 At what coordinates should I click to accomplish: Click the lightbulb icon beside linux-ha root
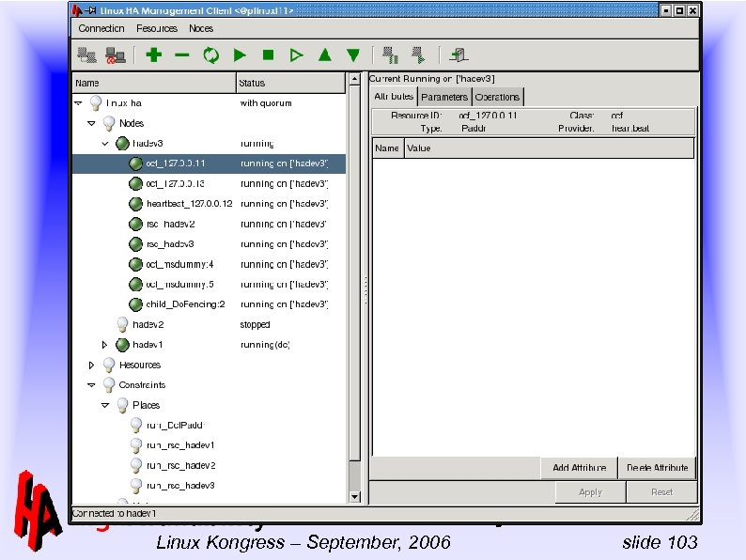[96, 103]
